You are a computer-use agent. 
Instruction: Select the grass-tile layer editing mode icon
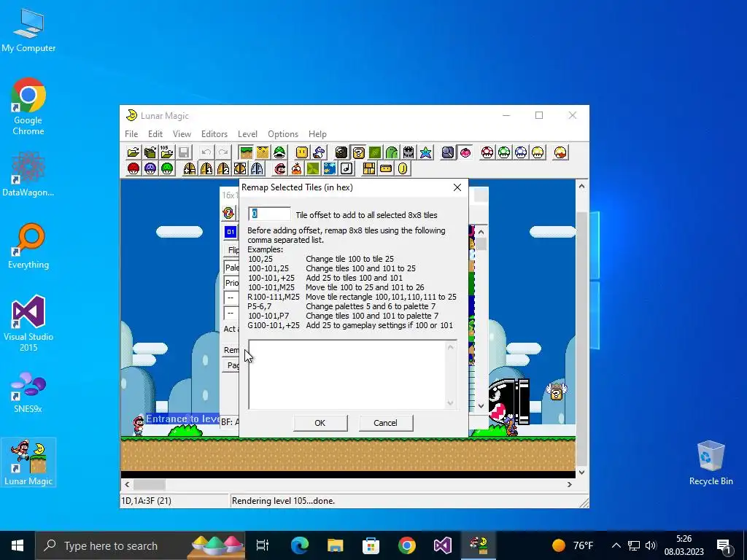[246, 152]
